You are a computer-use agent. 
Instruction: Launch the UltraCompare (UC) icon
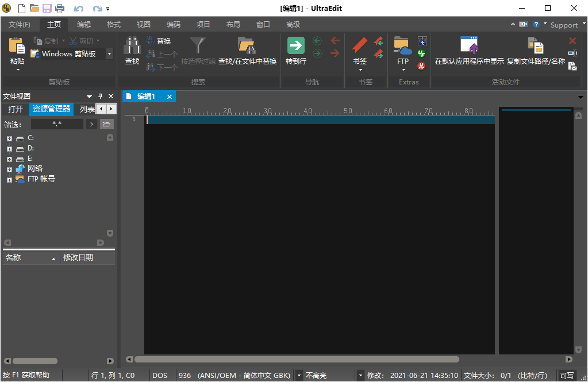(x=422, y=41)
